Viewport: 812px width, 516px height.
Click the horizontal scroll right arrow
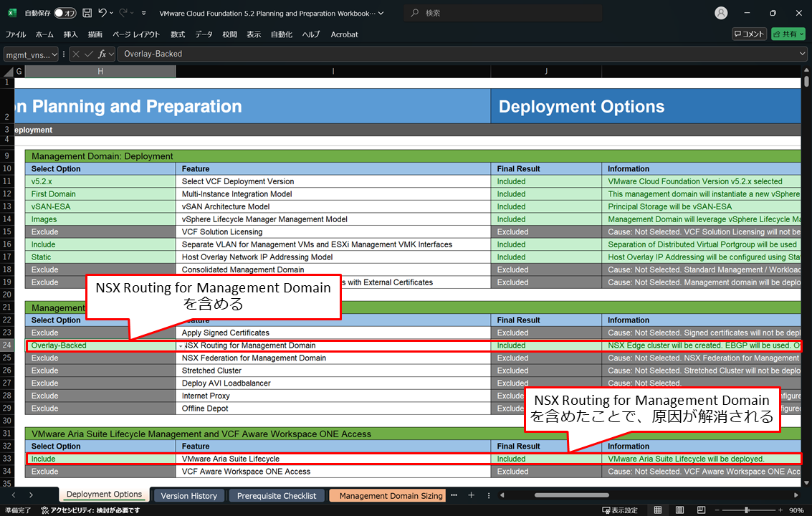796,495
